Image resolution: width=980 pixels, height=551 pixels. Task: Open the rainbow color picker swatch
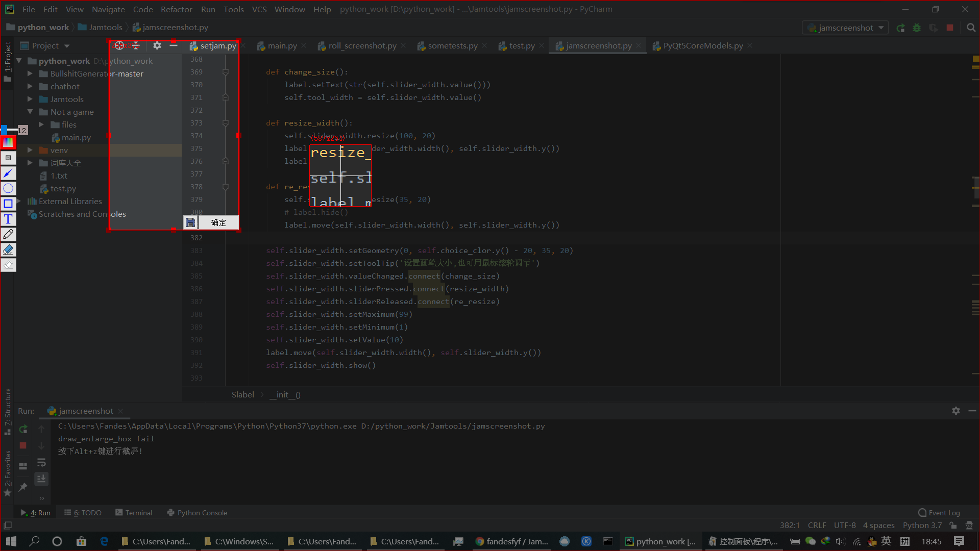click(8, 142)
